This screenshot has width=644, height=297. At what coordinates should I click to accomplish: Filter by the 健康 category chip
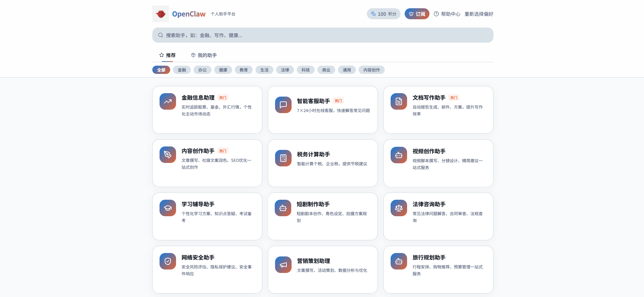pyautogui.click(x=223, y=70)
